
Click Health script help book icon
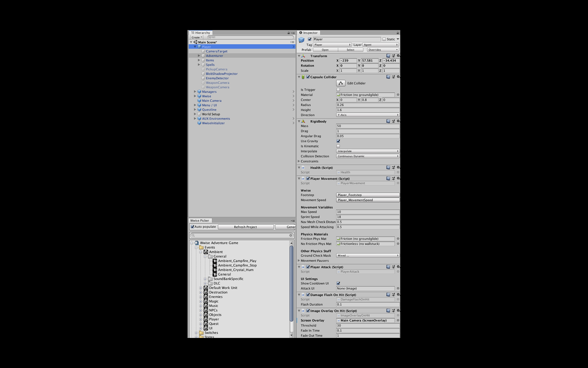click(x=388, y=167)
